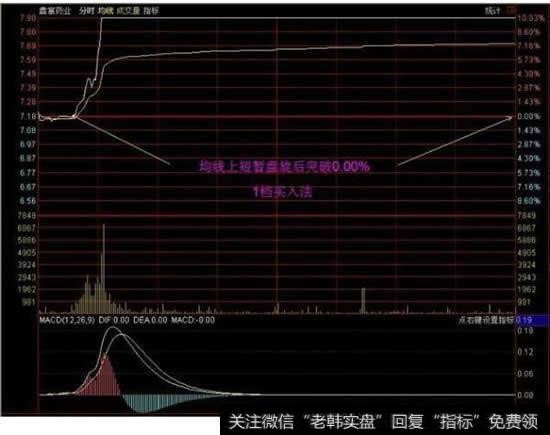Click the 0.12 label on MACD axis
Image resolution: width=550 pixels, height=435 pixels.
[x=525, y=352]
